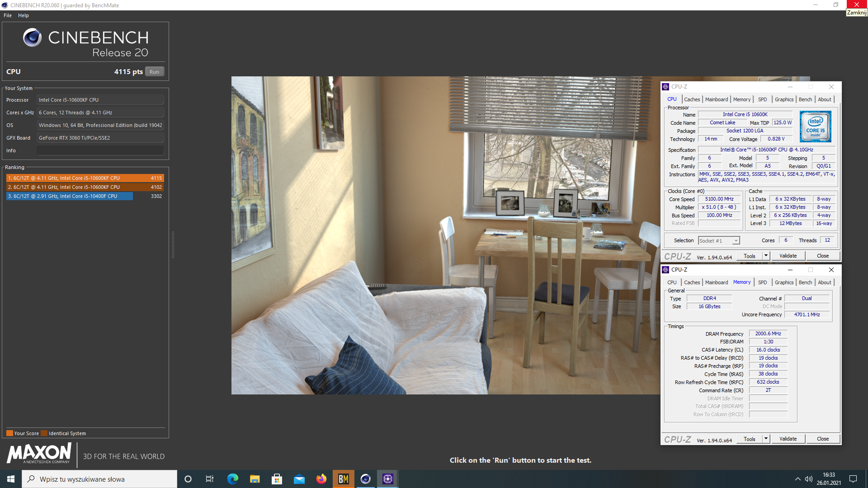
Task: Switch to Caches tab in upper CPU-Z
Action: [692, 99]
